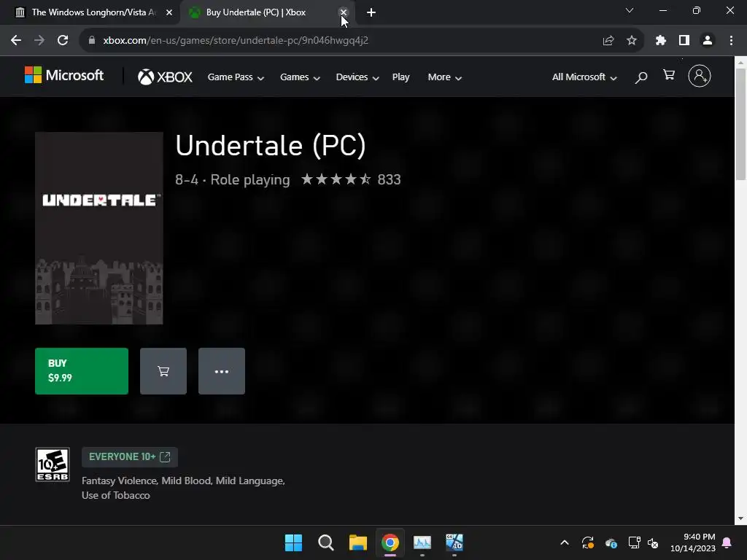747x560 pixels.
Task: Open the tab search chevron
Action: (x=630, y=10)
